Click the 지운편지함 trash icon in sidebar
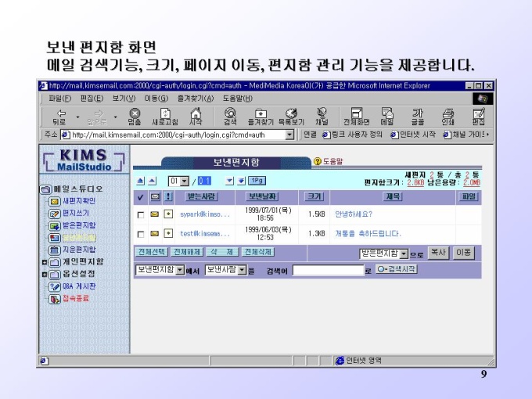This screenshot has height=399, width=532. click(54, 250)
